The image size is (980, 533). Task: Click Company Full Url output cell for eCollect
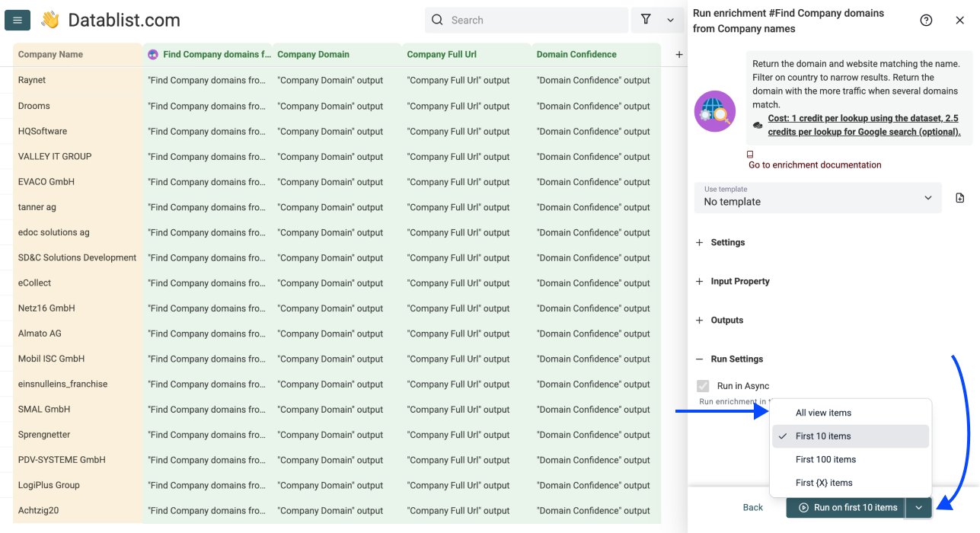[465, 282]
